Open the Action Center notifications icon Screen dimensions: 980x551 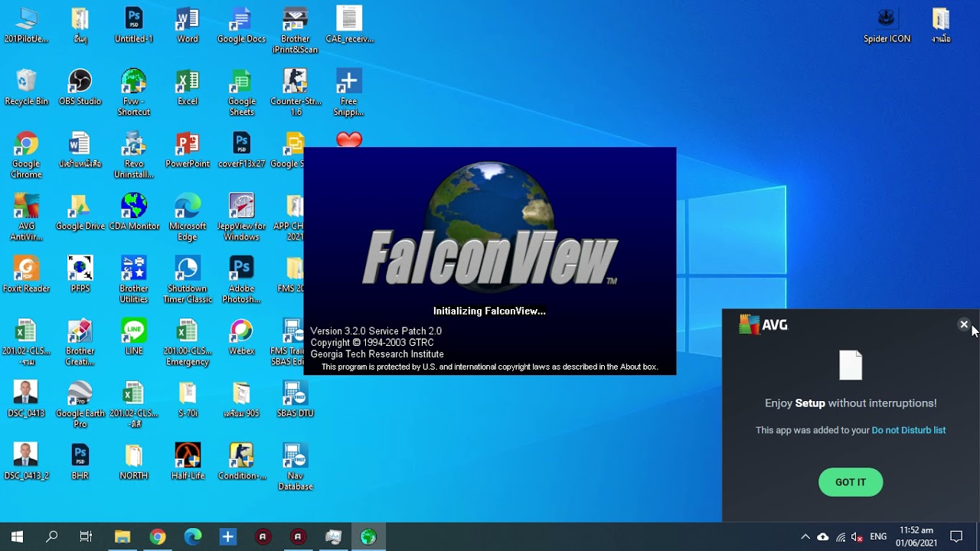click(x=956, y=536)
